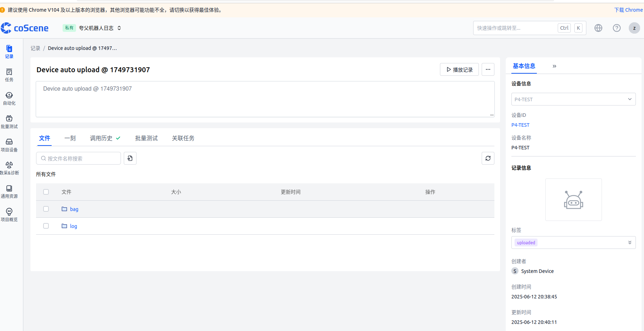Click the 播放记录 play record button
This screenshot has width=644, height=331.
click(459, 69)
